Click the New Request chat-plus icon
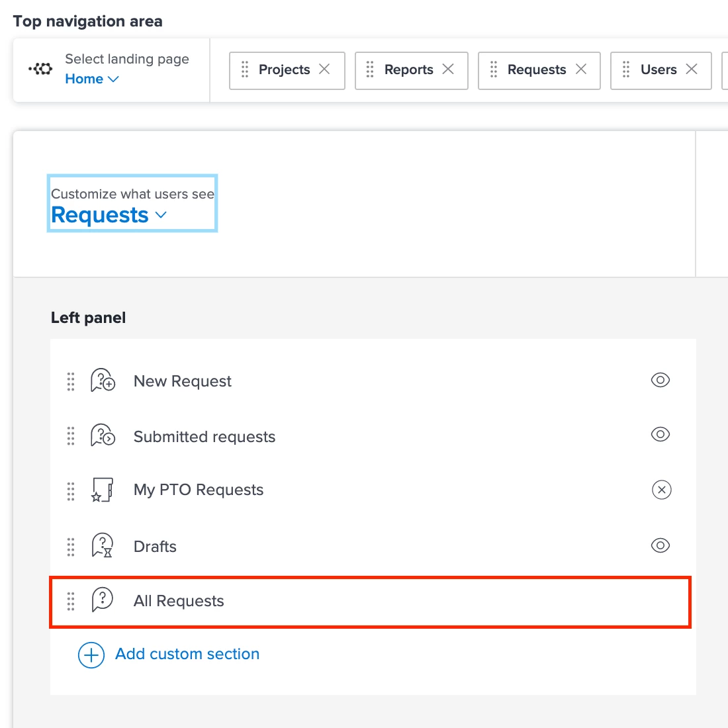The image size is (728, 728). 103,381
